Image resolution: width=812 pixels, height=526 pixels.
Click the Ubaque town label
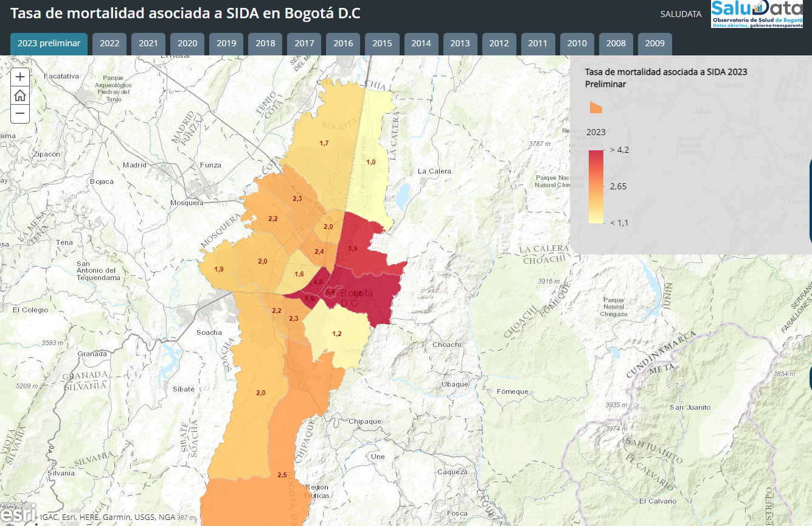coord(455,384)
